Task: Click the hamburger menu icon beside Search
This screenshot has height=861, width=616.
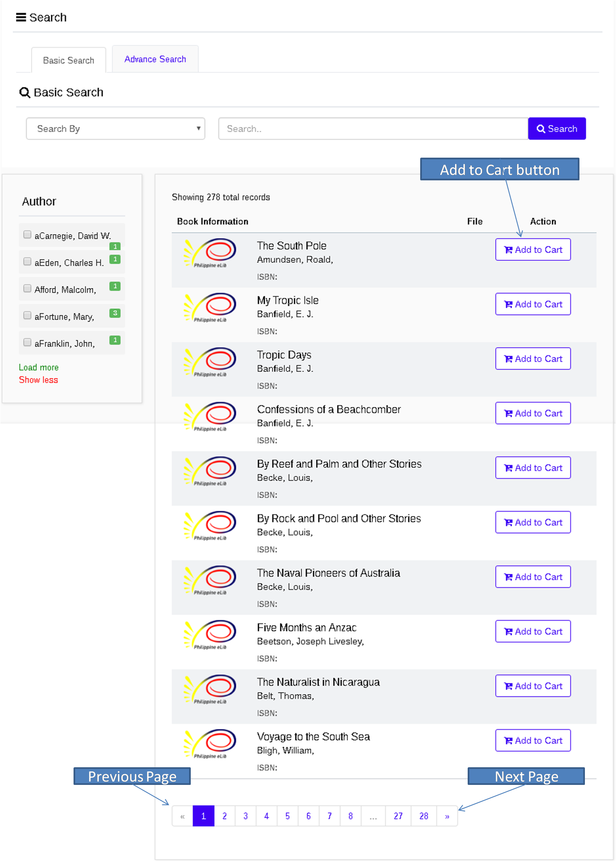Action: tap(21, 17)
